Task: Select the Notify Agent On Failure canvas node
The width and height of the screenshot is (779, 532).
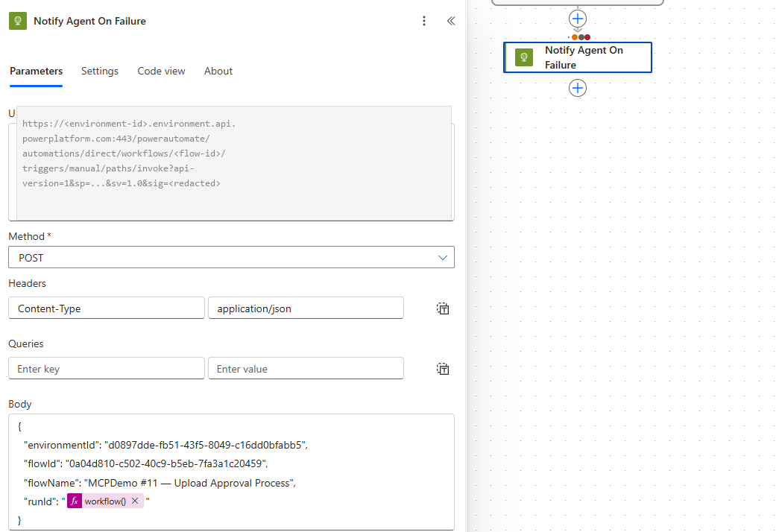Action: point(589,57)
